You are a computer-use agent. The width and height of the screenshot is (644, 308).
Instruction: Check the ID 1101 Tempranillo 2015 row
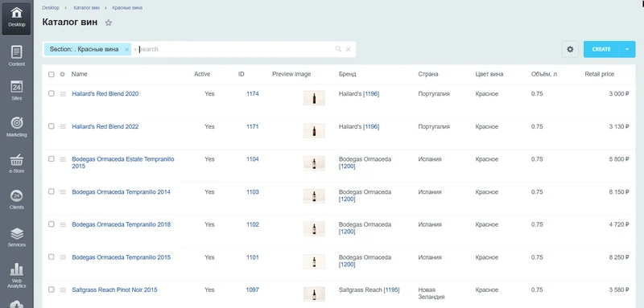(x=52, y=257)
